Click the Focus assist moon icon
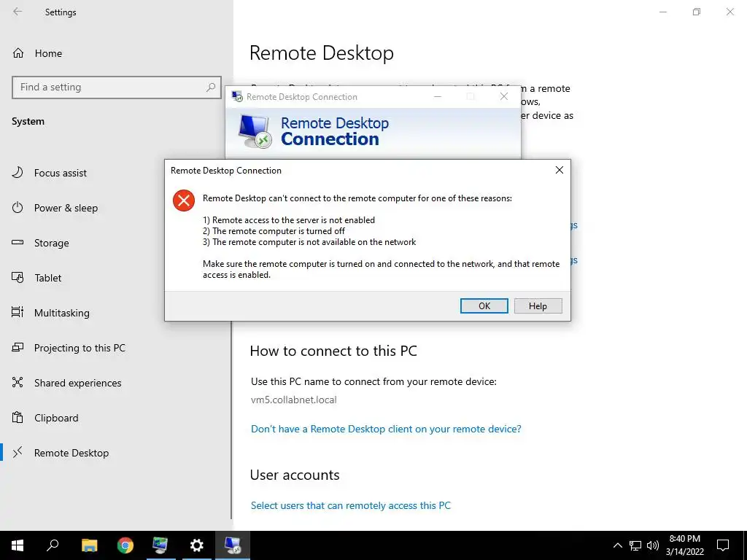 point(18,172)
